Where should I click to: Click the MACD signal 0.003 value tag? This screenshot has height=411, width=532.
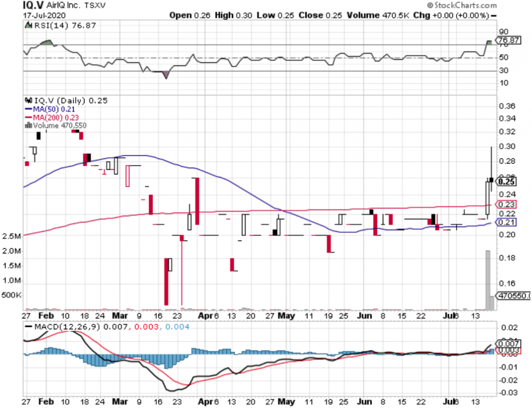tap(508, 350)
